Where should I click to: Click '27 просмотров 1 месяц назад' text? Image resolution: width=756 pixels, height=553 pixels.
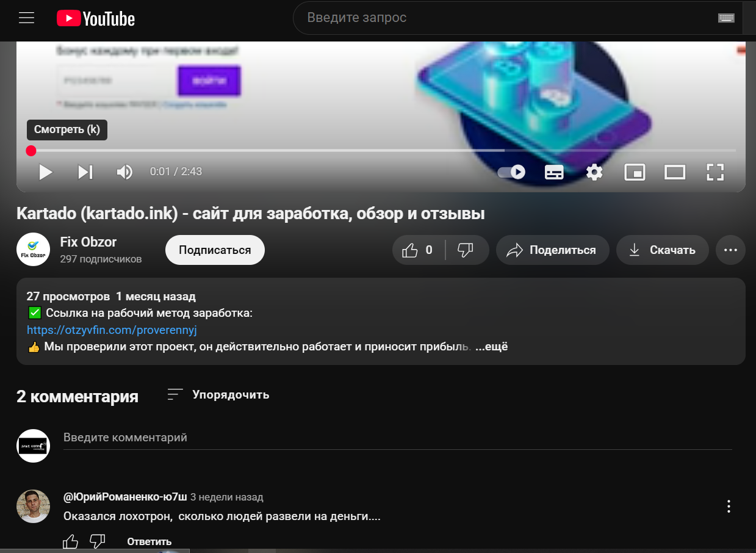click(111, 297)
